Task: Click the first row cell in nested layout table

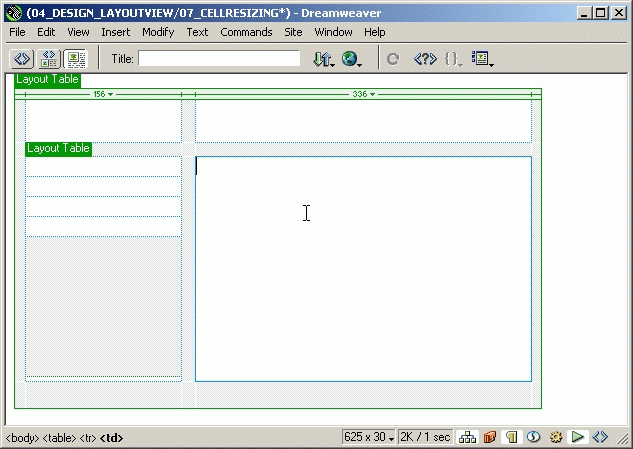Action: [x=103, y=166]
